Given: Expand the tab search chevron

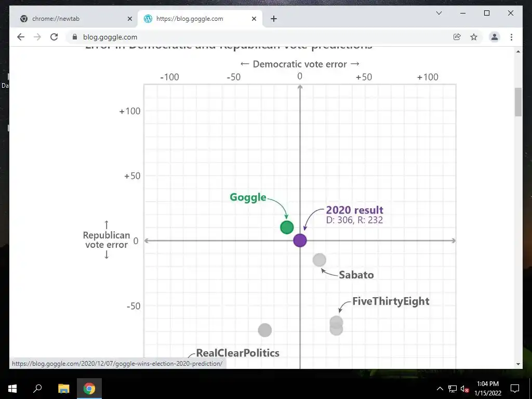Looking at the screenshot, I should coord(438,13).
